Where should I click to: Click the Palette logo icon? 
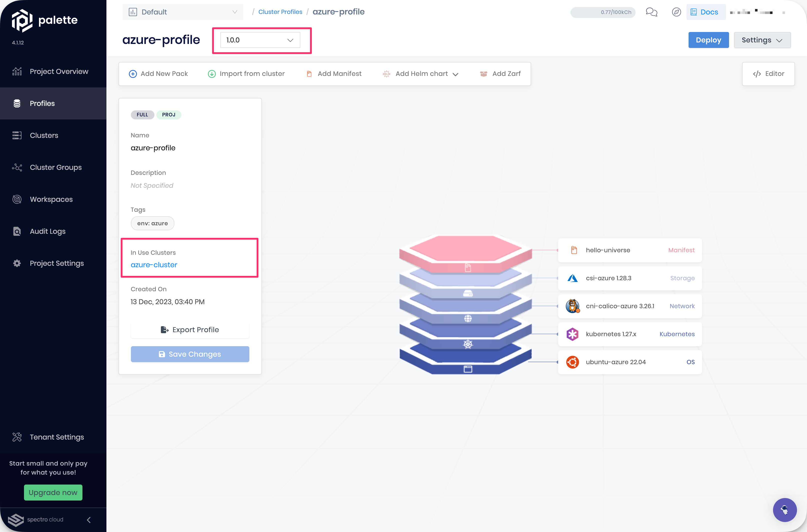pyautogui.click(x=22, y=20)
